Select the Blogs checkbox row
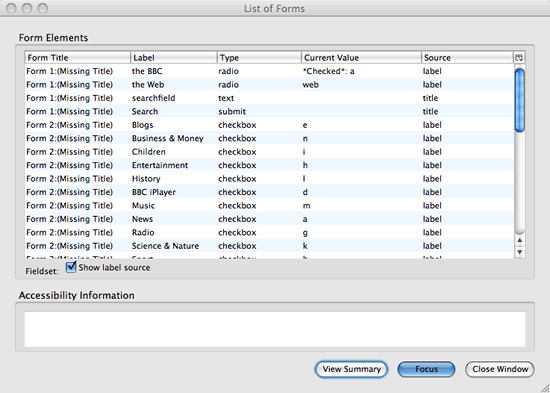This screenshot has height=393, width=550. pos(269,125)
